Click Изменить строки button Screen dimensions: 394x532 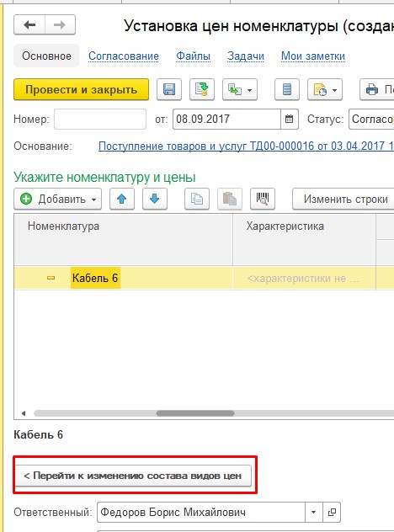point(343,199)
